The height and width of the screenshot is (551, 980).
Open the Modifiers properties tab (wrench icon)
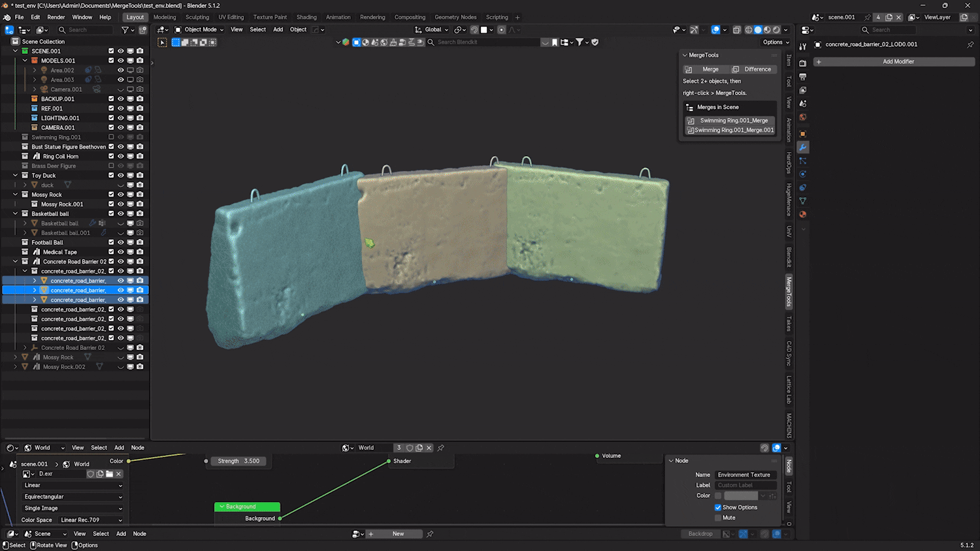[x=803, y=148]
